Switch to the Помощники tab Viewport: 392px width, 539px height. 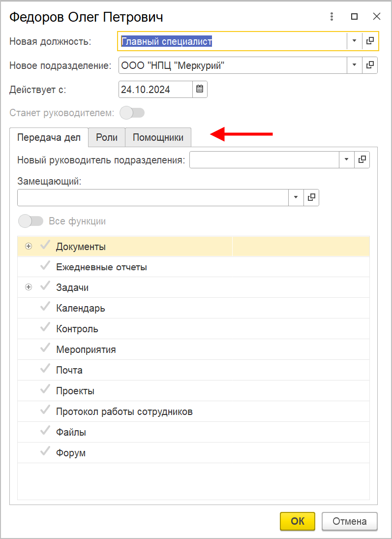point(158,137)
